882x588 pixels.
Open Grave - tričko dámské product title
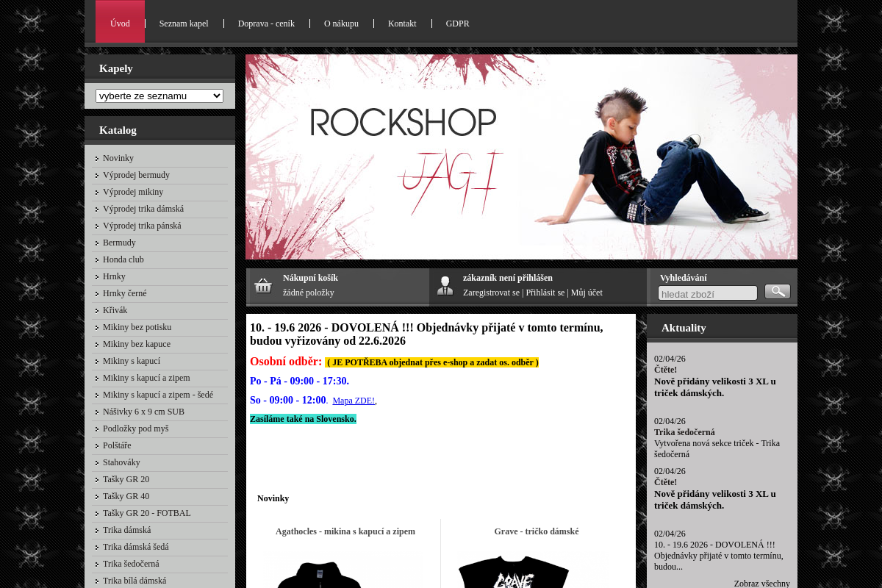[x=537, y=531]
